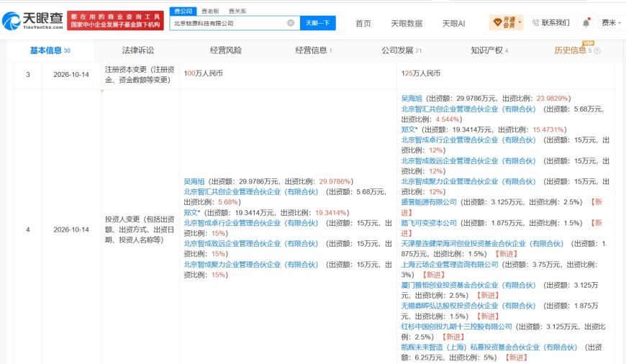Switch to the 公司发展 tab
This screenshot has height=364, width=626.
(x=402, y=50)
